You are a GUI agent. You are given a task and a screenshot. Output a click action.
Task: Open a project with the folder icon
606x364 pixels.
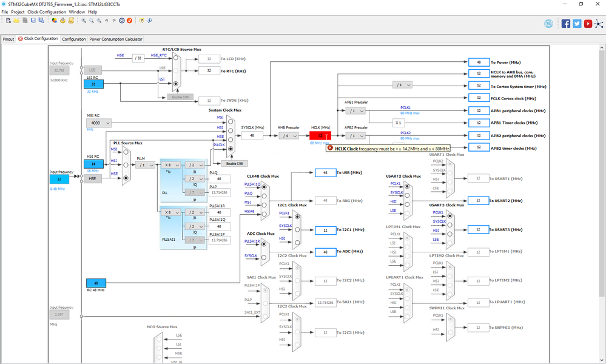(16, 21)
